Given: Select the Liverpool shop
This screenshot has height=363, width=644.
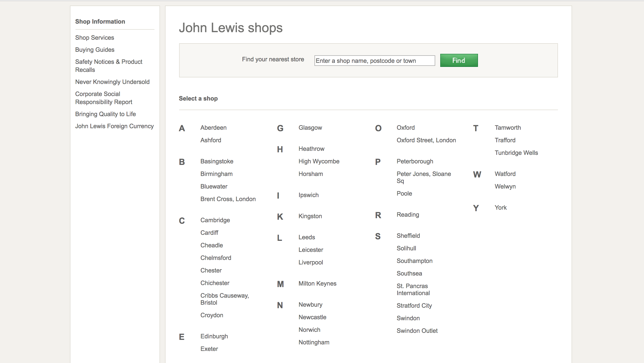Looking at the screenshot, I should (x=311, y=262).
